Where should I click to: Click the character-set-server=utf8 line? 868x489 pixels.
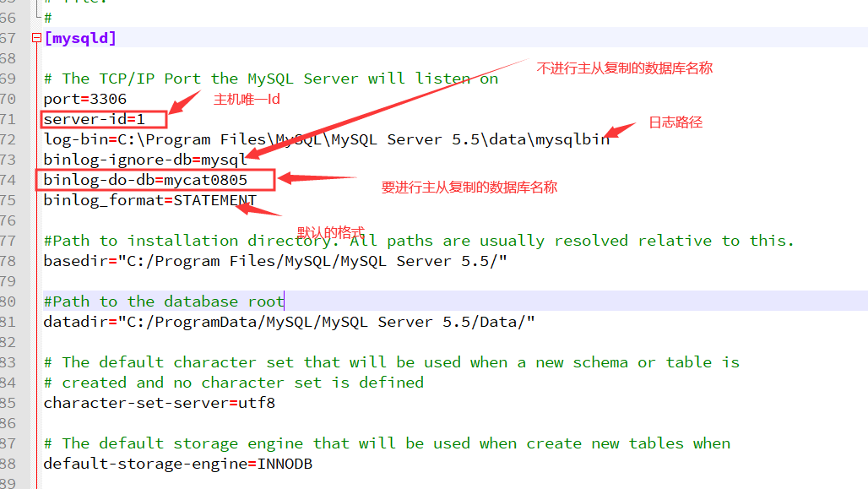[x=160, y=403]
